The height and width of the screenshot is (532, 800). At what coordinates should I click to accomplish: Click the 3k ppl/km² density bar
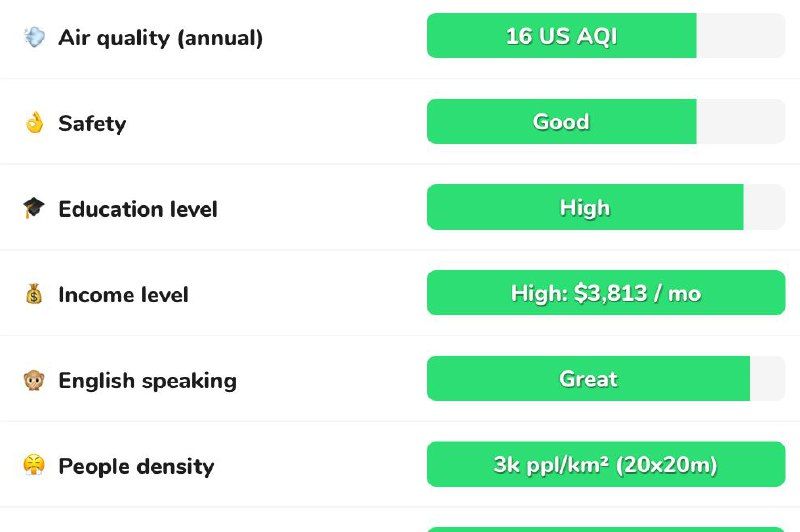point(605,465)
